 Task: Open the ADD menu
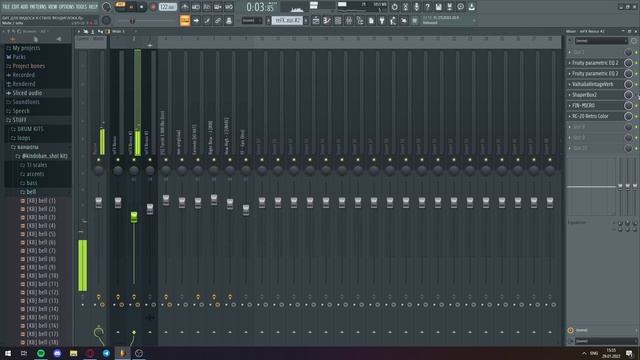(x=24, y=7)
